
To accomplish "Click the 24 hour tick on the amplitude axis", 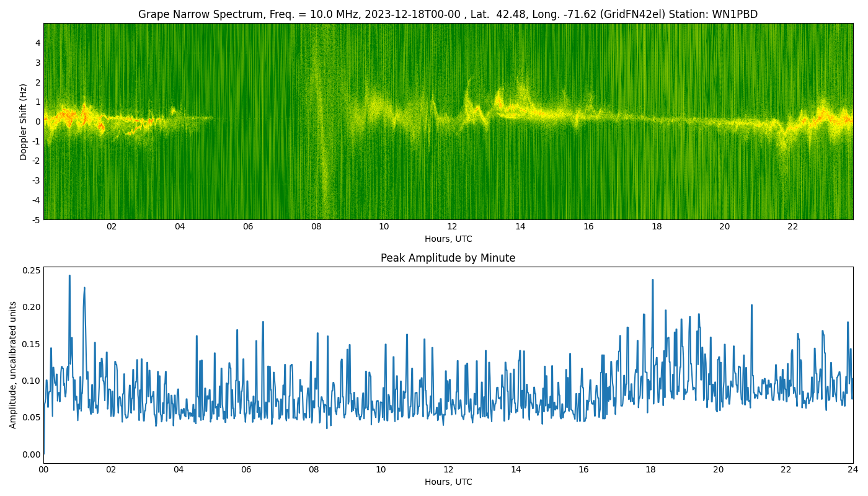I will coord(853,470).
